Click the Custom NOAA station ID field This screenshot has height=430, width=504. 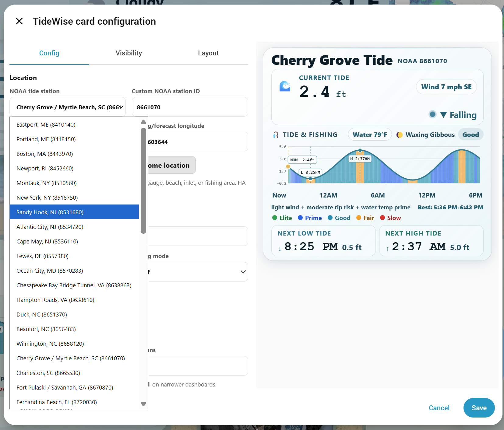tap(190, 107)
